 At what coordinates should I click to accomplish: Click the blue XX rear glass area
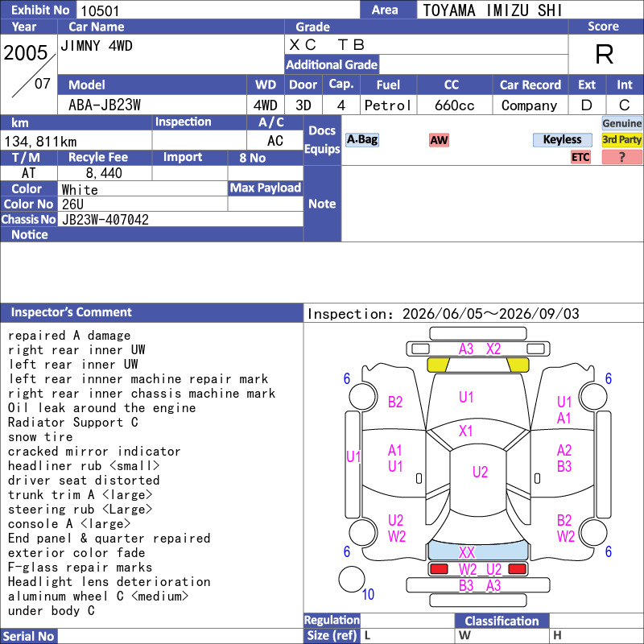(478, 551)
